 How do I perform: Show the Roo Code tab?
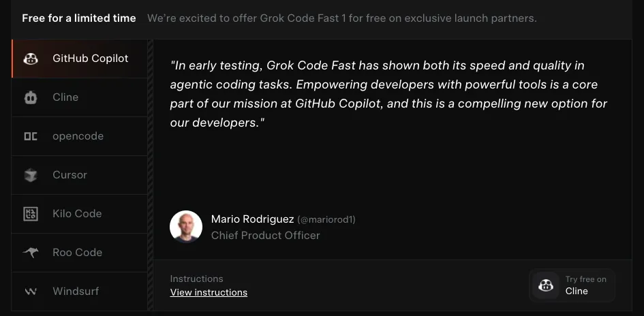pyautogui.click(x=77, y=253)
